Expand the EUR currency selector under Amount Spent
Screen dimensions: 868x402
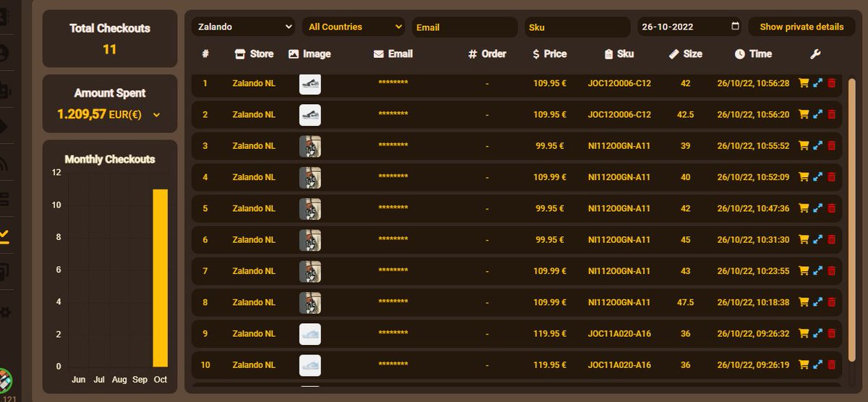click(x=156, y=114)
